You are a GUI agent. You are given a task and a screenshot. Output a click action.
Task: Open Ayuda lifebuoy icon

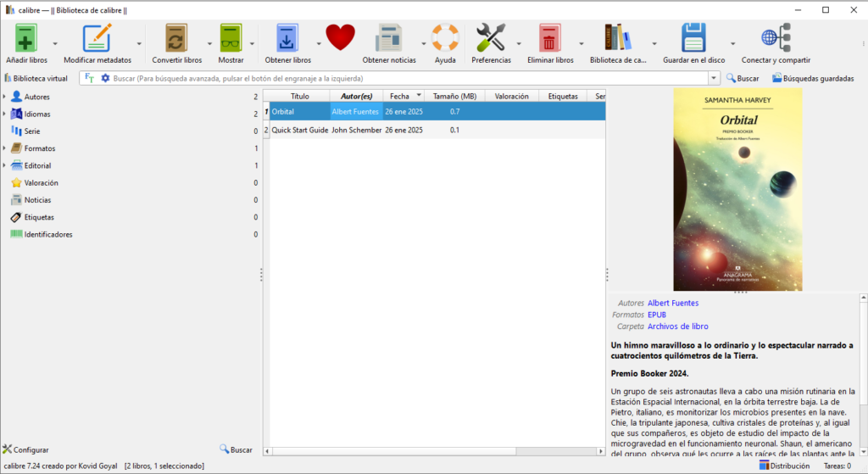[445, 39]
